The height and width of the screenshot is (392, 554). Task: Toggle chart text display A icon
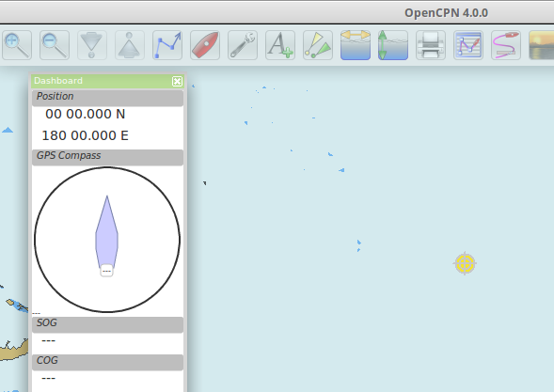tap(280, 45)
